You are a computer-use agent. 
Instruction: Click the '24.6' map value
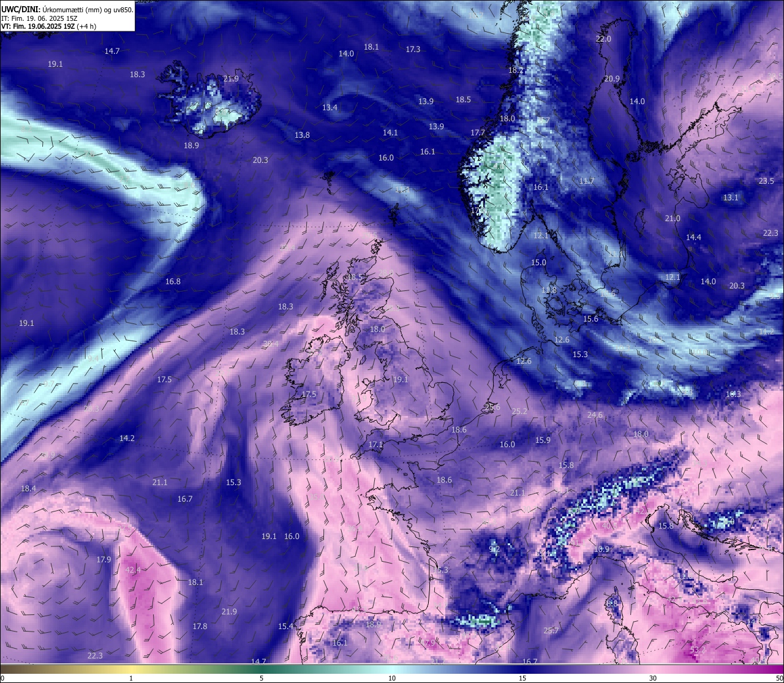pos(595,415)
